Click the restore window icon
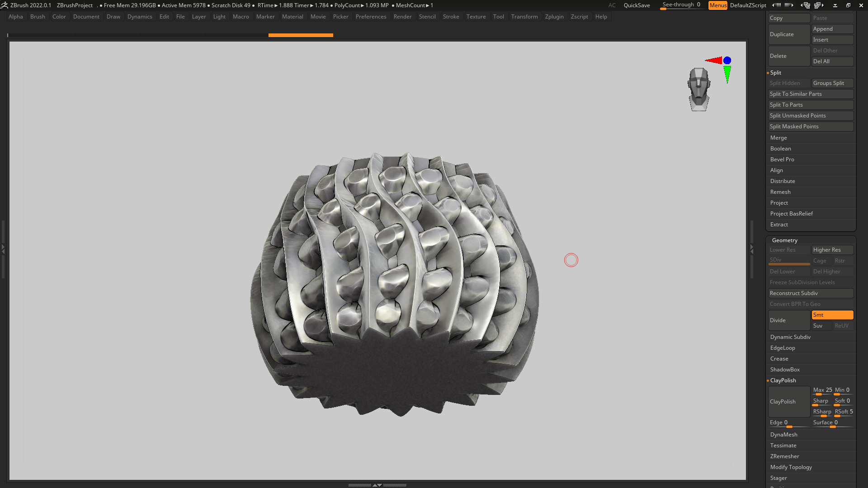 click(848, 5)
